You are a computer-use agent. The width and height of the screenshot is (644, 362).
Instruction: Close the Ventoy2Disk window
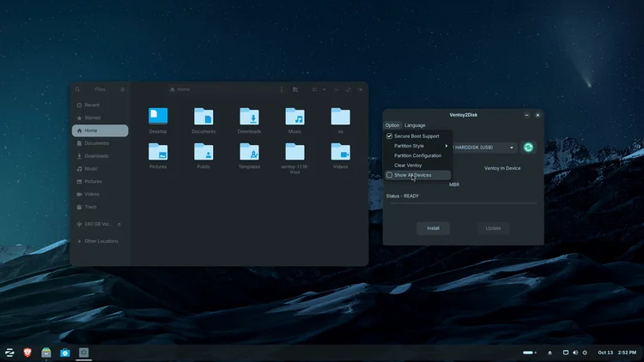538,115
